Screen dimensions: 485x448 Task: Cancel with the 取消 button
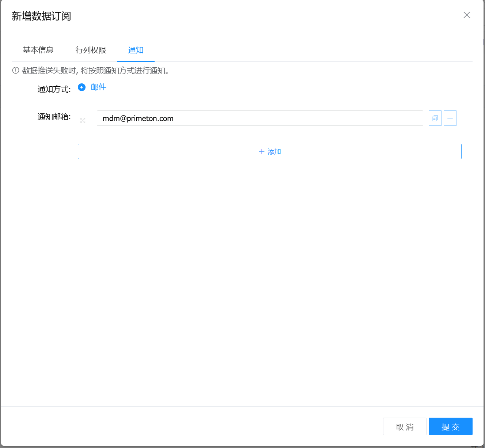tap(405, 426)
